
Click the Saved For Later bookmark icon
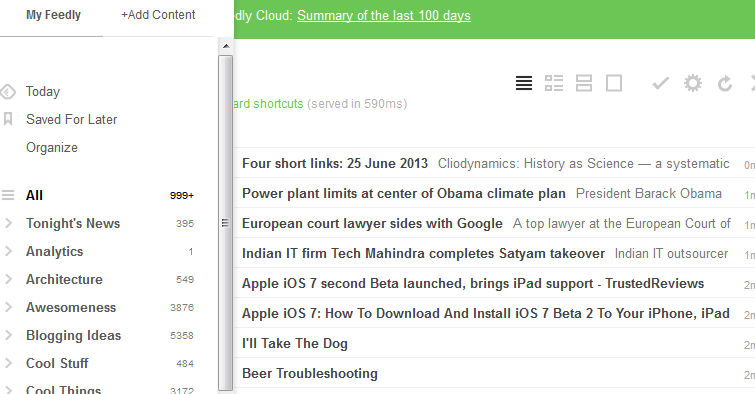tap(8, 119)
